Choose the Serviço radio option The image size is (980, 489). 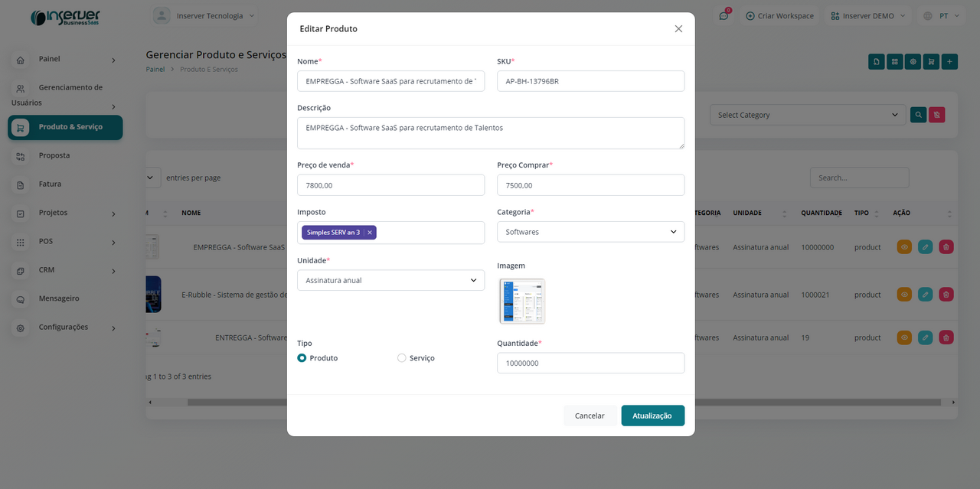[x=402, y=358]
